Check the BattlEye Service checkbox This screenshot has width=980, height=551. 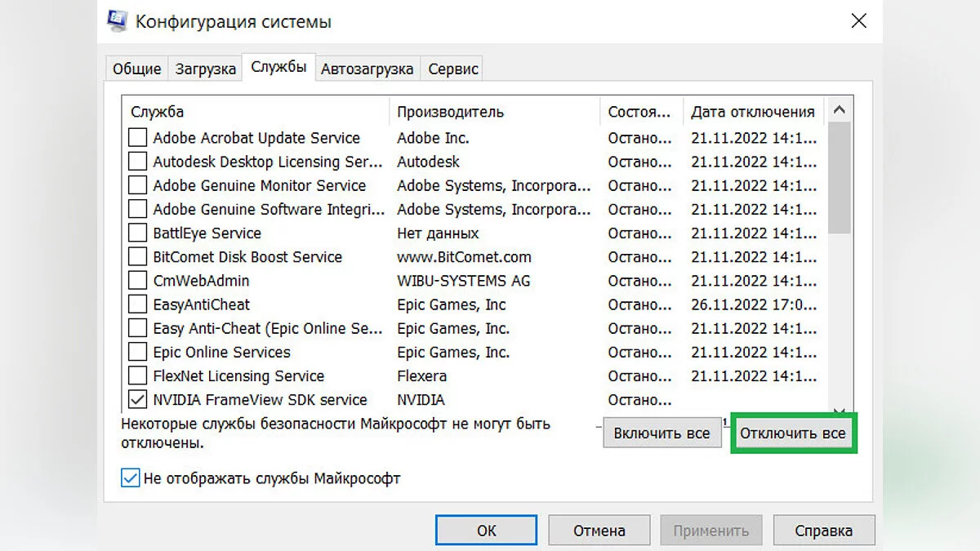point(138,233)
